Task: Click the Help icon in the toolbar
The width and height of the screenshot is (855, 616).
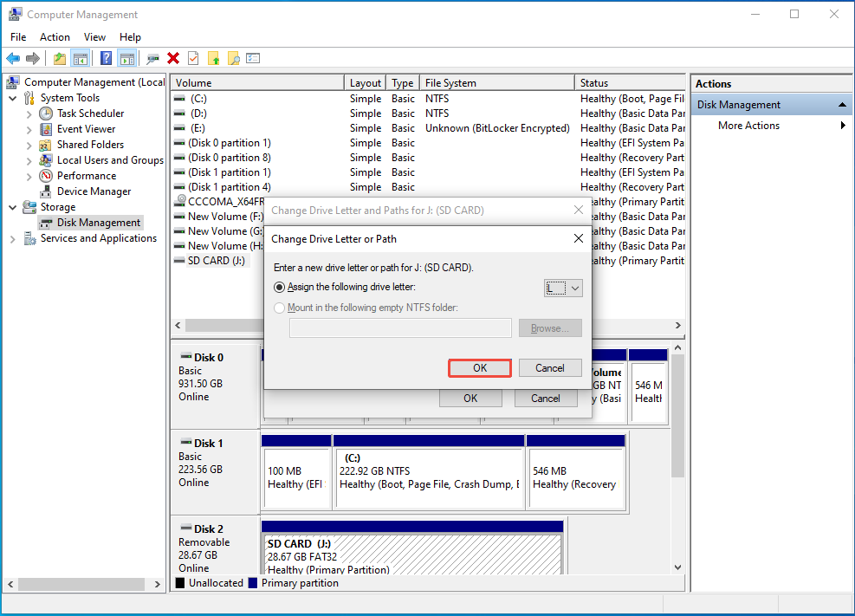Action: tap(106, 58)
